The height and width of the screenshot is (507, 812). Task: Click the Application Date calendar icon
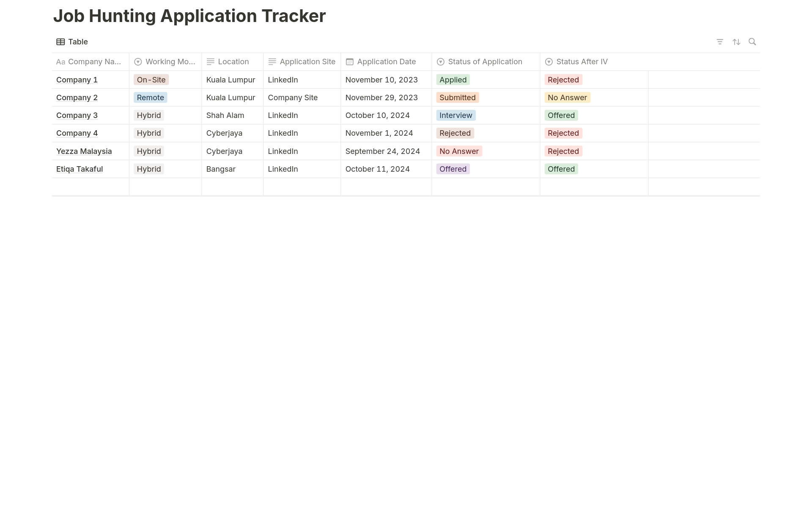click(x=349, y=62)
